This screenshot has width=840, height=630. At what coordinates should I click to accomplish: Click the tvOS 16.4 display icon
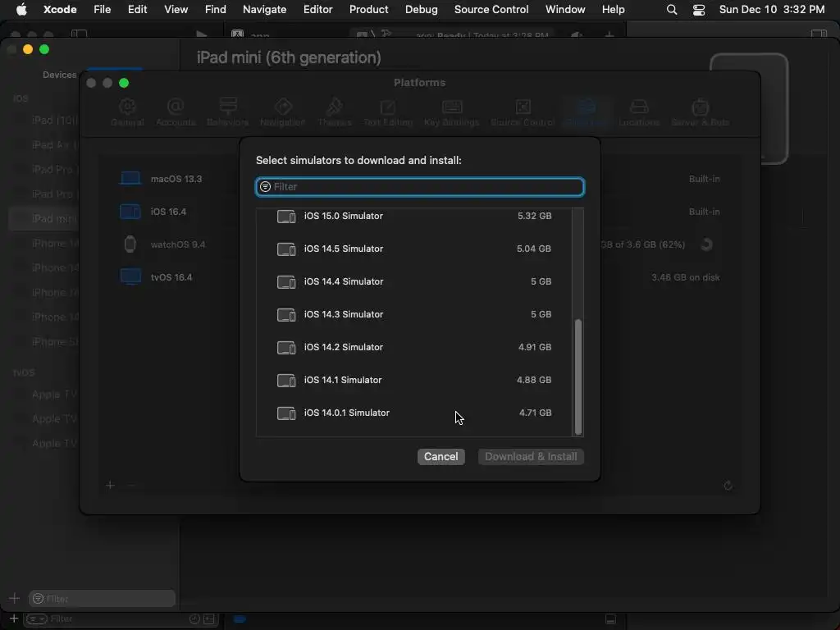[x=130, y=277]
